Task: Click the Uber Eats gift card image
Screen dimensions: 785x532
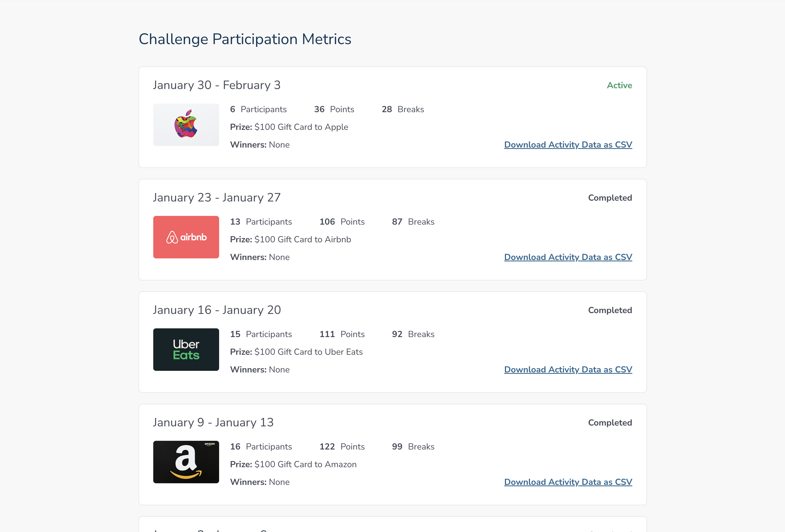Action: [186, 350]
